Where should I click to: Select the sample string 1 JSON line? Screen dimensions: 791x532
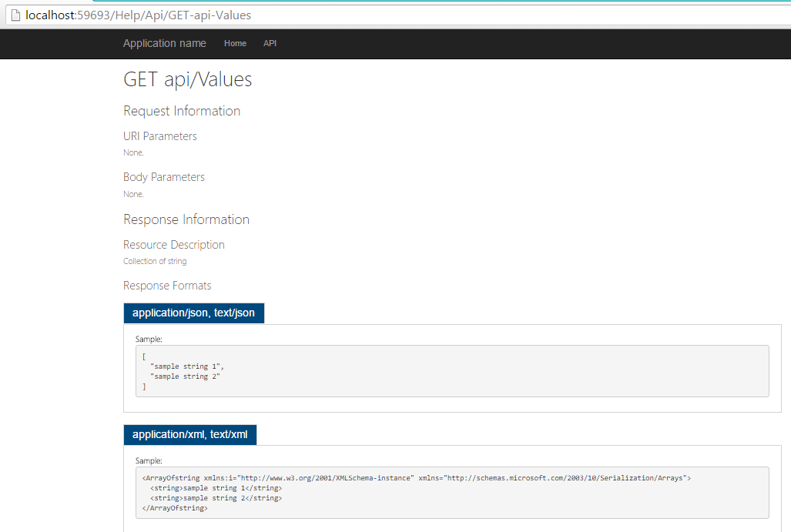[185, 366]
